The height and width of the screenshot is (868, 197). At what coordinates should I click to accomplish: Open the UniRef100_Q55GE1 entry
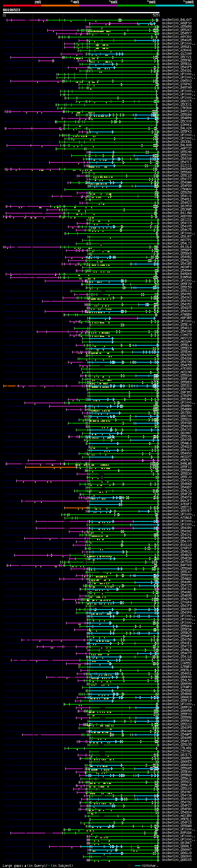[177, 47]
